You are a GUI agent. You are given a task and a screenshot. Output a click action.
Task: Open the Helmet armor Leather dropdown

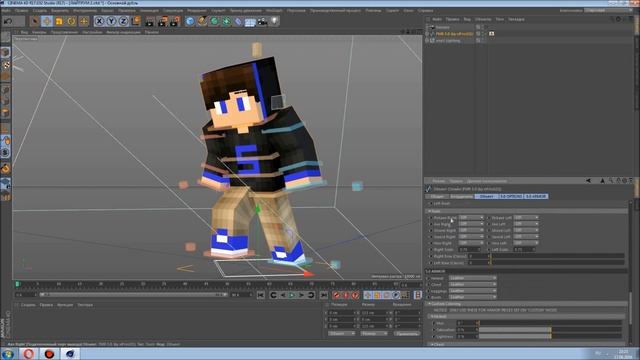click(x=473, y=278)
